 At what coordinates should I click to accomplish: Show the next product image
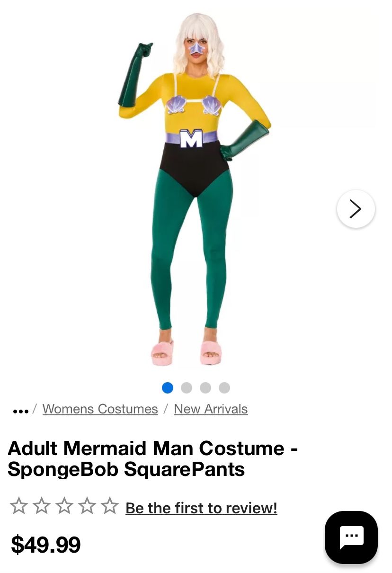click(356, 208)
